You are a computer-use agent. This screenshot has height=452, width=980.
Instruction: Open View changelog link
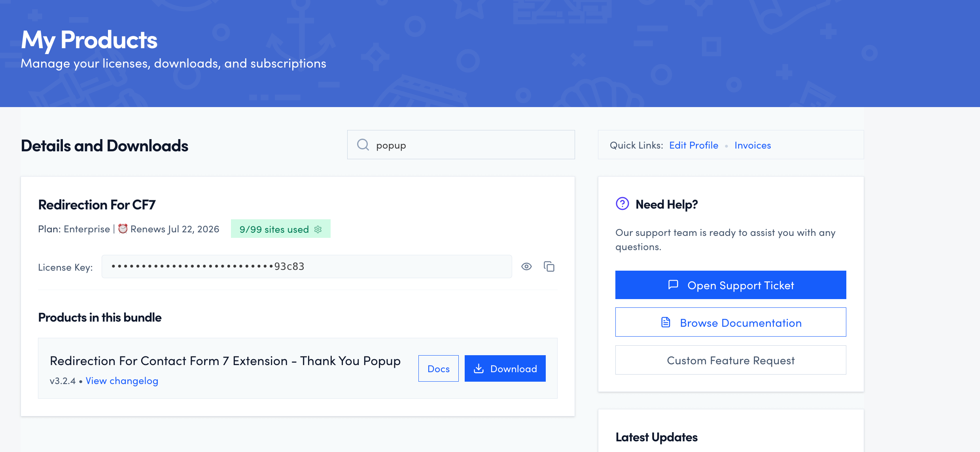(122, 380)
